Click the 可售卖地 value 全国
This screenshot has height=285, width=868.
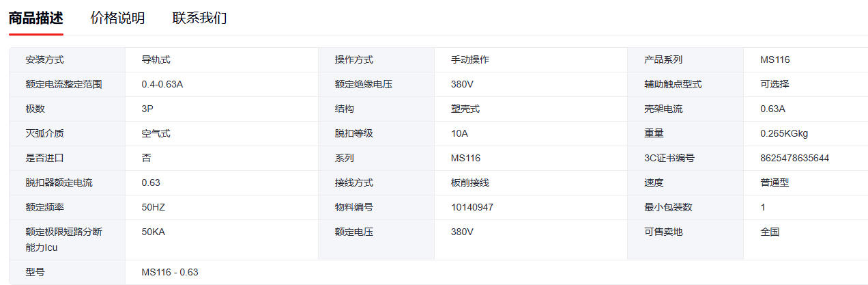pos(770,232)
